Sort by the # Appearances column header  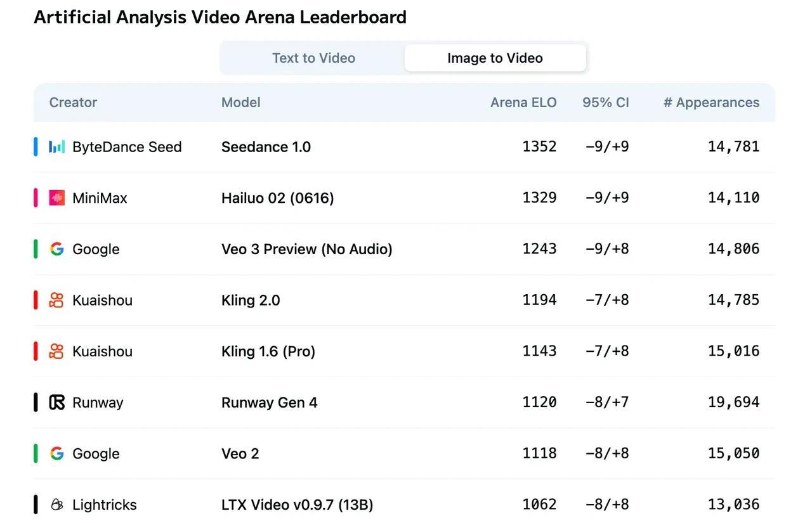click(x=711, y=102)
